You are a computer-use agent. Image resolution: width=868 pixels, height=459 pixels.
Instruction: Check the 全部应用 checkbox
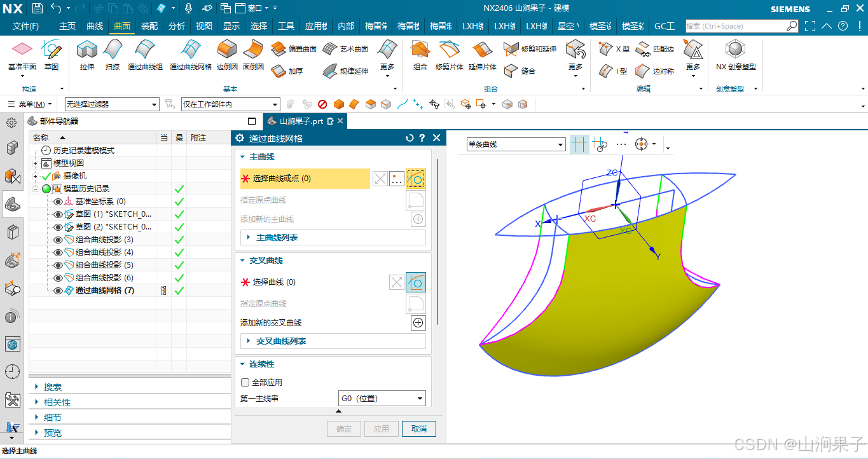coord(245,383)
